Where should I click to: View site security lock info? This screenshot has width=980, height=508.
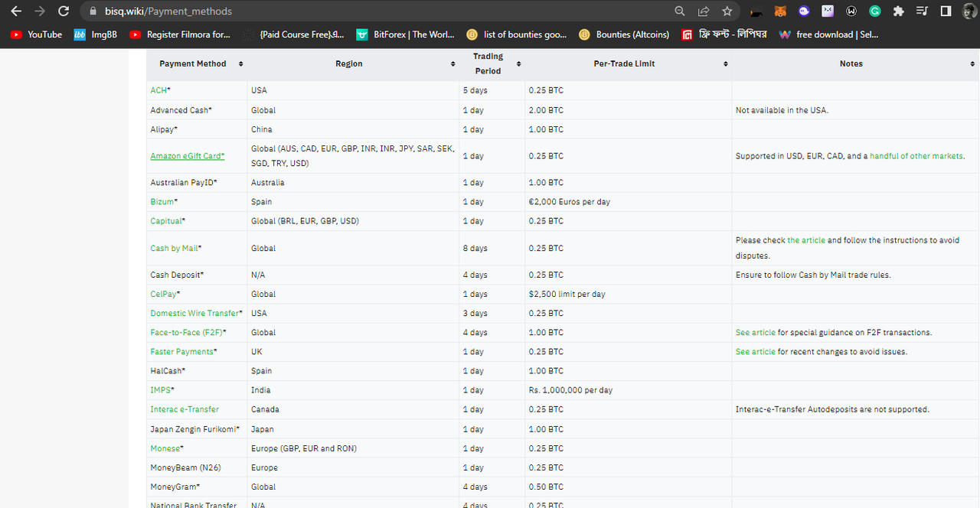[x=93, y=11]
